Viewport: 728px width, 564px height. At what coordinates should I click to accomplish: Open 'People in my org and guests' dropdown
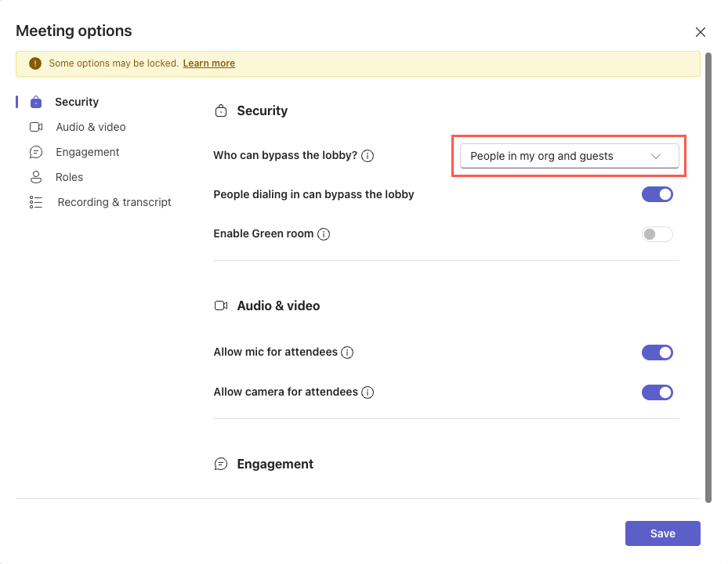569,156
